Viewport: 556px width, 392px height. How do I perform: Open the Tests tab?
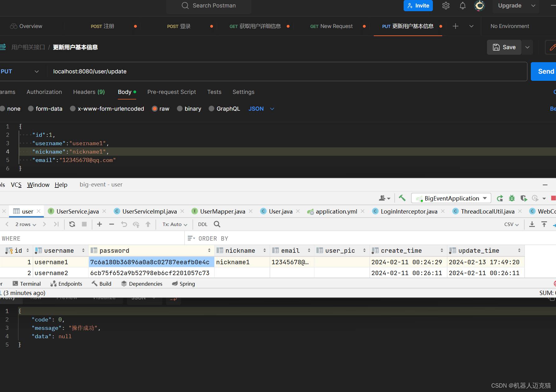pyautogui.click(x=214, y=92)
